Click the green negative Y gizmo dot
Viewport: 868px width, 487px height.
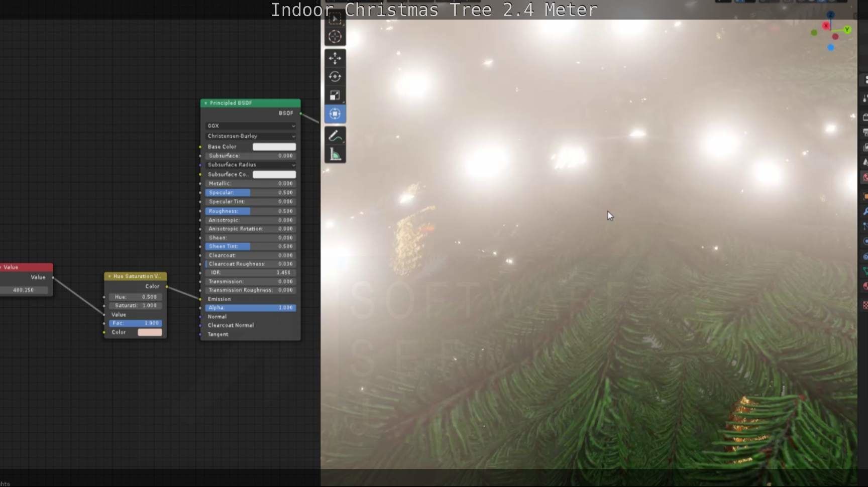coord(814,33)
